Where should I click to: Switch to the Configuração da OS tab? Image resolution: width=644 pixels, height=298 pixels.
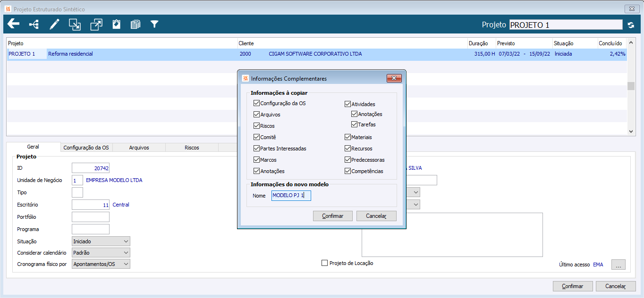click(x=86, y=148)
